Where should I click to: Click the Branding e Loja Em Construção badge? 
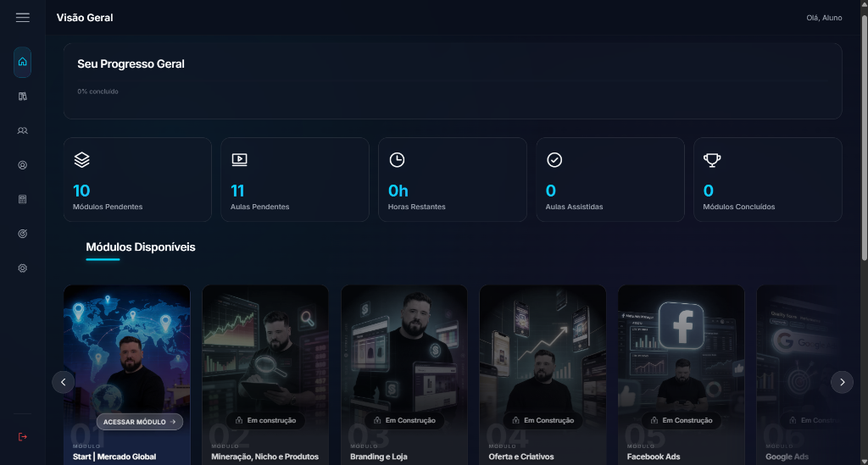(404, 420)
